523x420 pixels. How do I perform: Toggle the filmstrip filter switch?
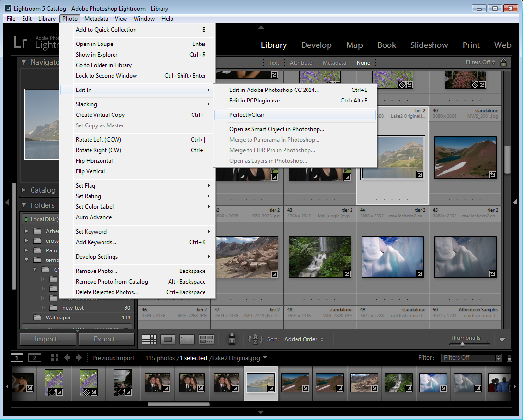pyautogui.click(x=509, y=358)
